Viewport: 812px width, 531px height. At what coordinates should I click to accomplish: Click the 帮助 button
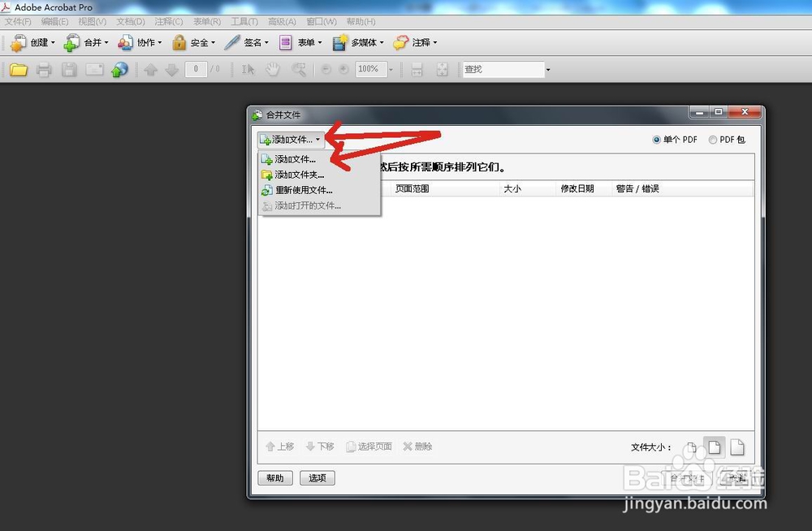pos(275,477)
